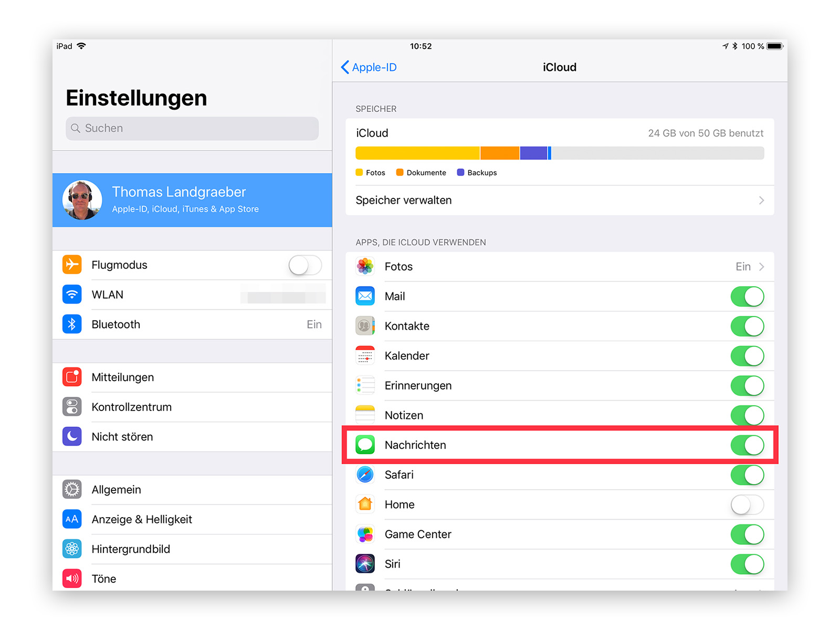Open Nicht stören settings

click(x=192, y=436)
